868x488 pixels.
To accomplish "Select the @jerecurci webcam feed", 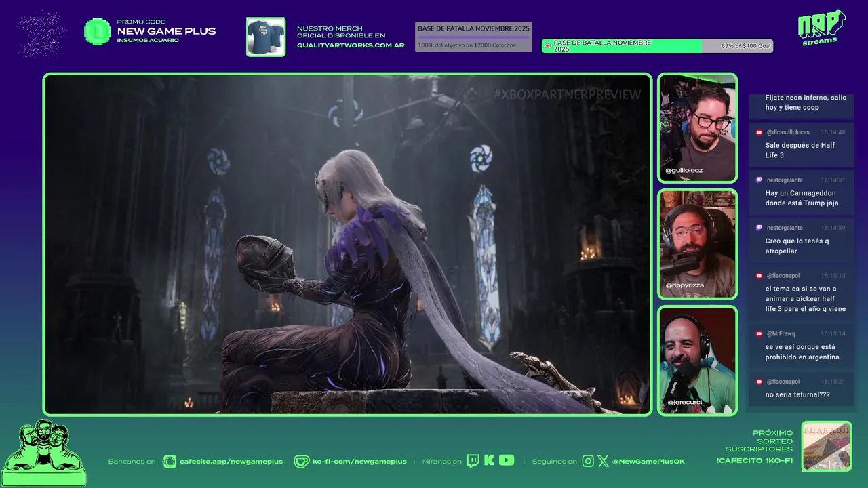I will coord(697,361).
